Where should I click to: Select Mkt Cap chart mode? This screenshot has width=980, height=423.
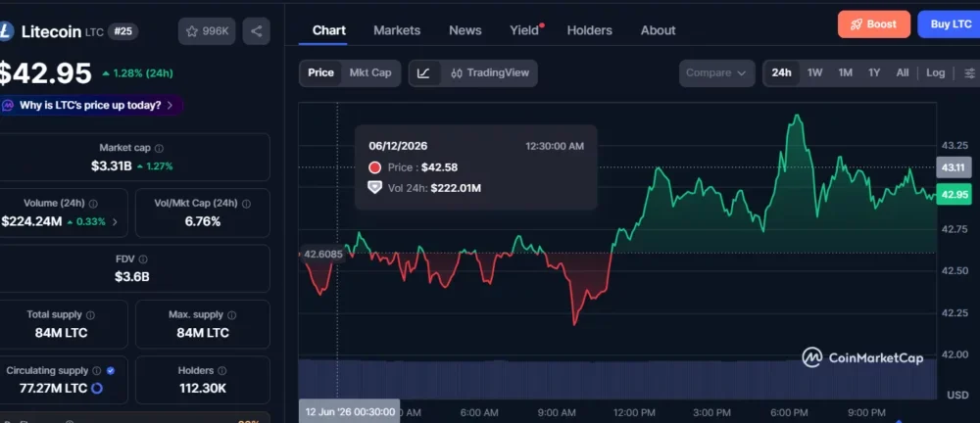(370, 73)
